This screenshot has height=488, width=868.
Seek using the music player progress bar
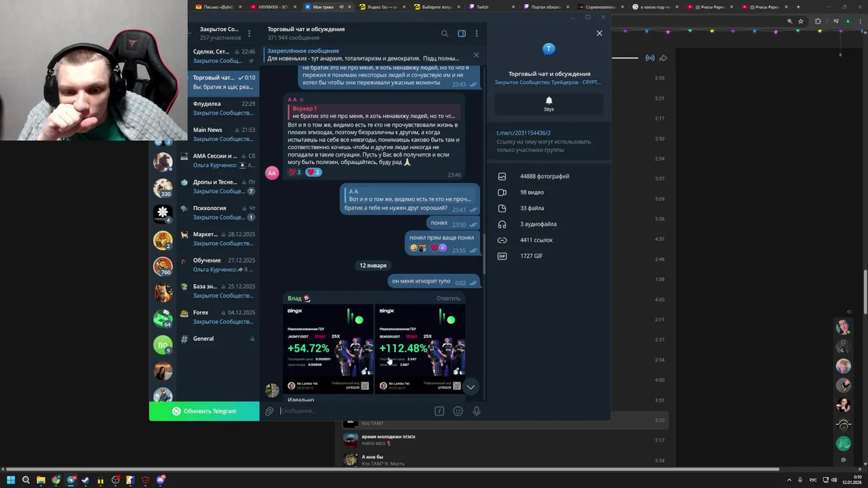tap(626, 58)
